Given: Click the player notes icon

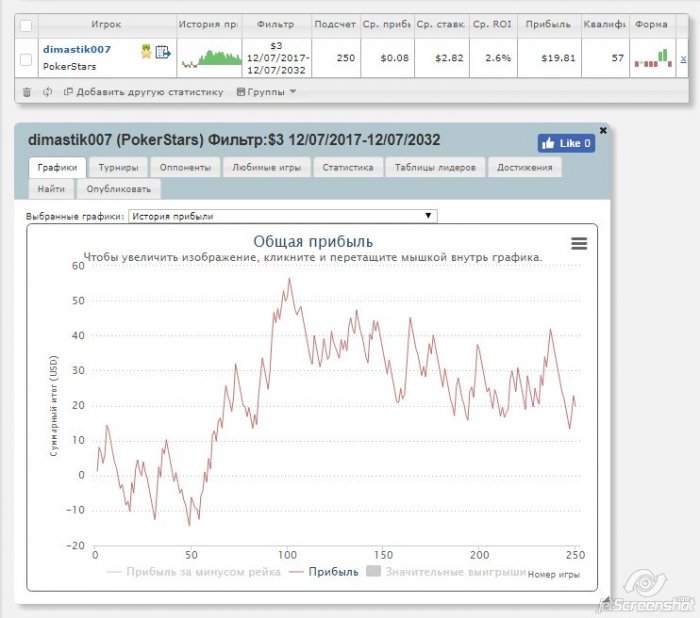Looking at the screenshot, I should [162, 51].
